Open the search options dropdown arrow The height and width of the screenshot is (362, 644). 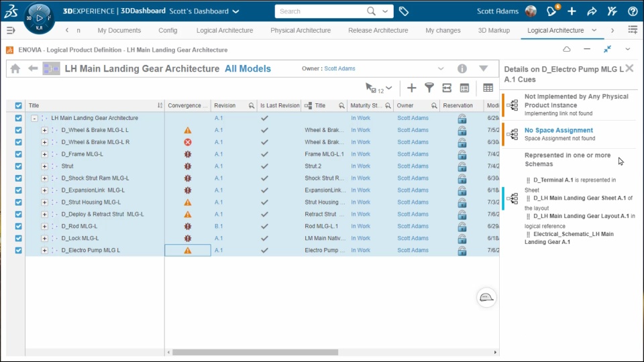[385, 11]
